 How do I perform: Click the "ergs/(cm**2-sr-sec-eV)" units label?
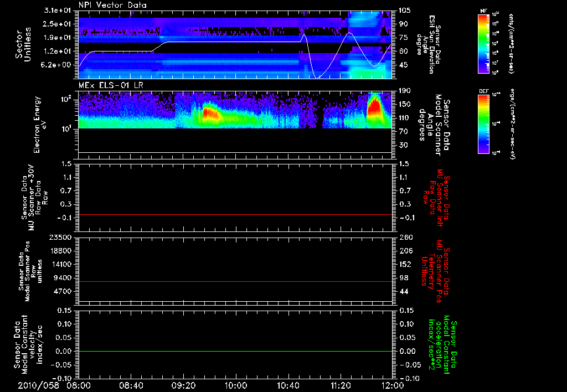[x=512, y=124]
